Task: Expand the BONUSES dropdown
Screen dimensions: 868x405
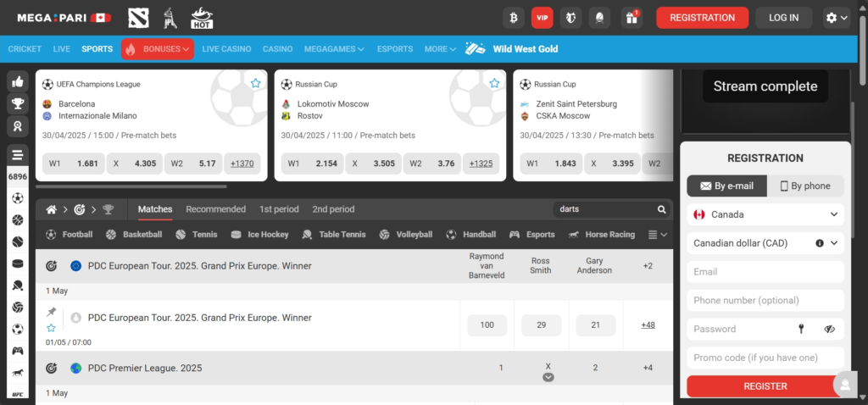Action: click(x=158, y=48)
